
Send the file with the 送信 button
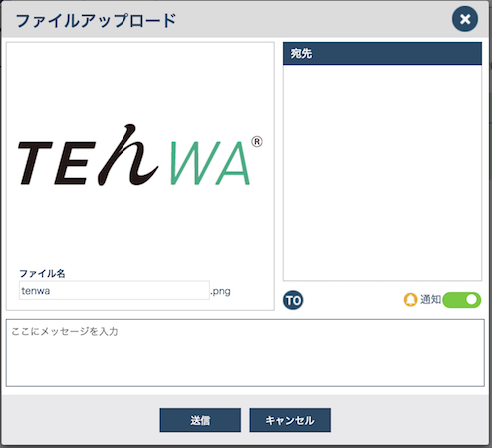(200, 420)
